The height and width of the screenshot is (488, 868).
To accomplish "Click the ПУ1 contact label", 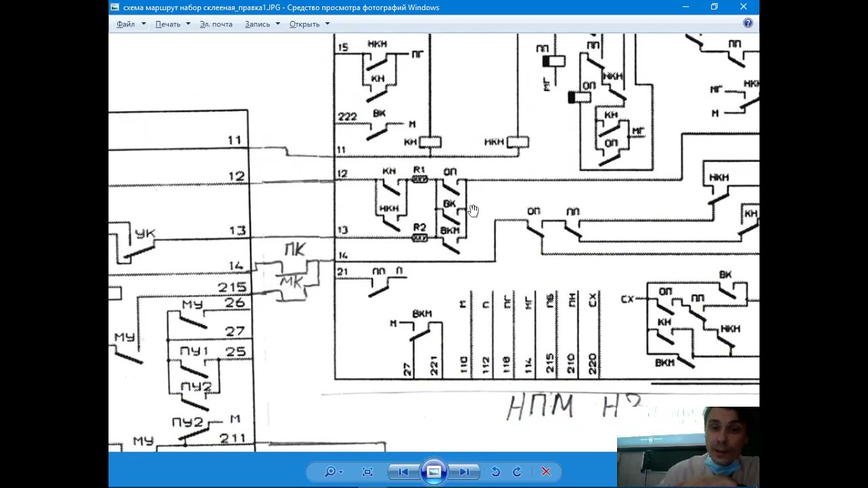I will point(194,351).
